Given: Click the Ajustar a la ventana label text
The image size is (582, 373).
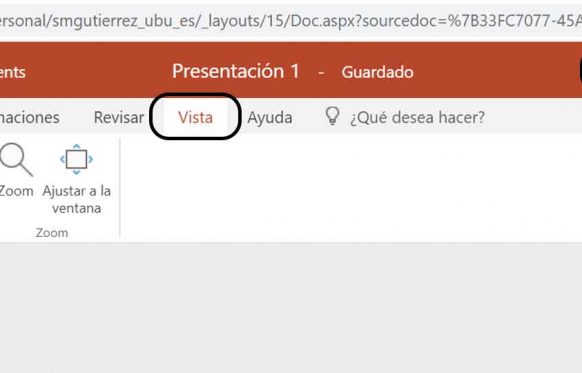Looking at the screenshot, I should coord(76,199).
